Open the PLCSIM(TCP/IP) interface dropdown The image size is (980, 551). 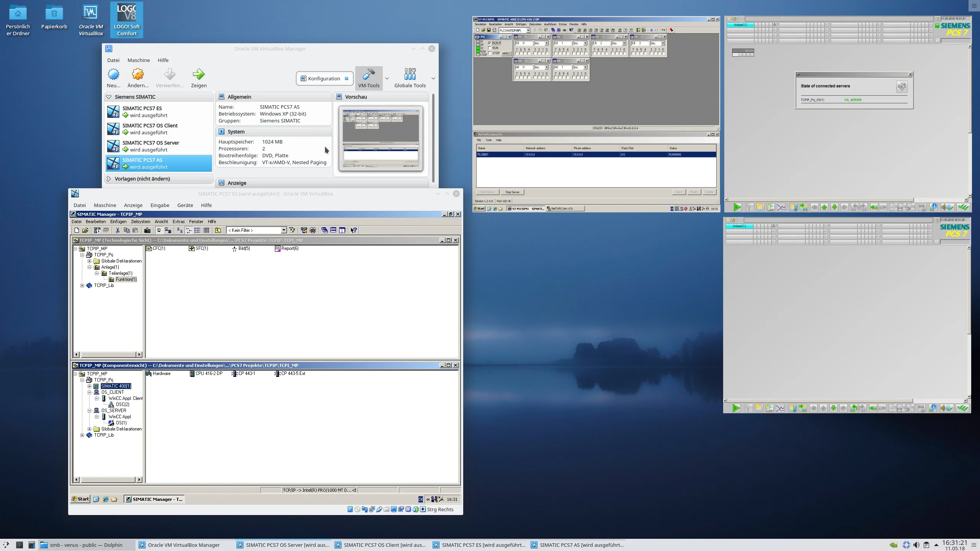[x=528, y=30]
